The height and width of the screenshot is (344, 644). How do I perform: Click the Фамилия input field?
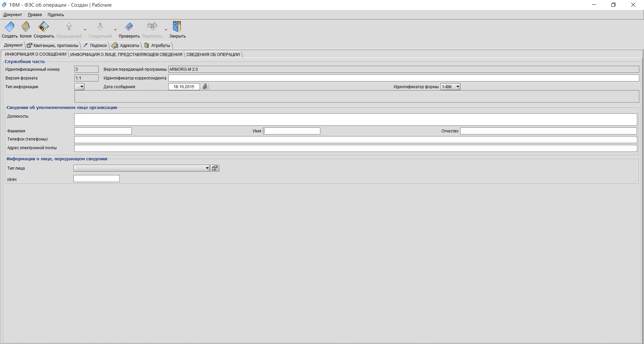coord(103,131)
